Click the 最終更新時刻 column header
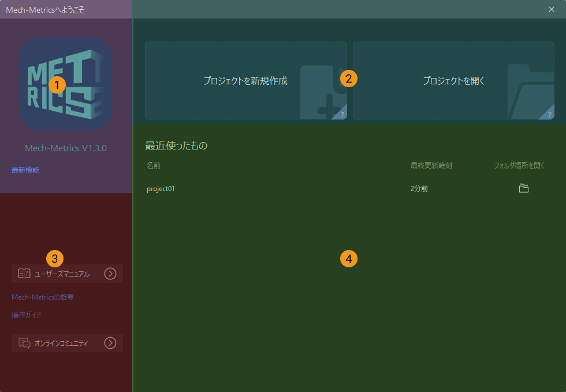 (x=431, y=165)
